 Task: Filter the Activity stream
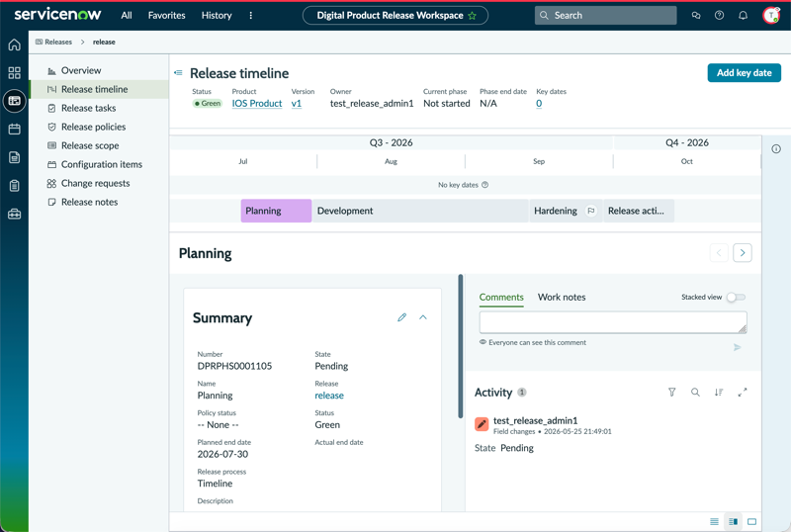coord(672,393)
